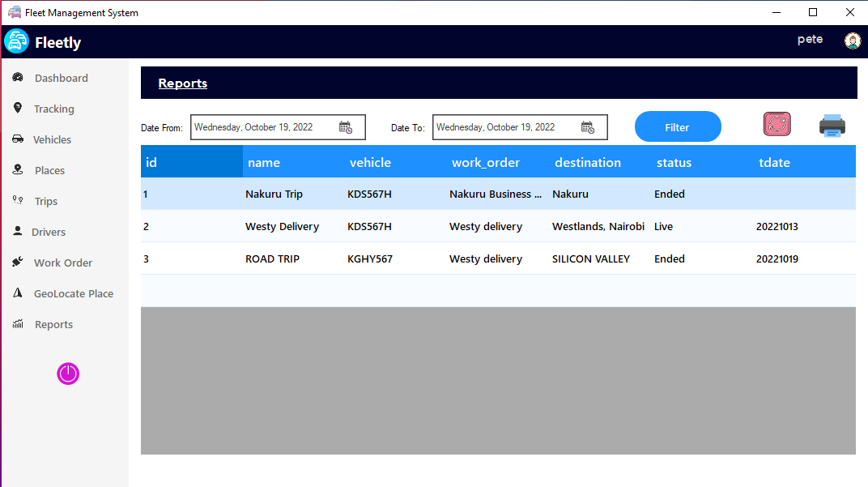868x487 pixels.
Task: Open the Date From calendar picker
Action: coord(347,127)
